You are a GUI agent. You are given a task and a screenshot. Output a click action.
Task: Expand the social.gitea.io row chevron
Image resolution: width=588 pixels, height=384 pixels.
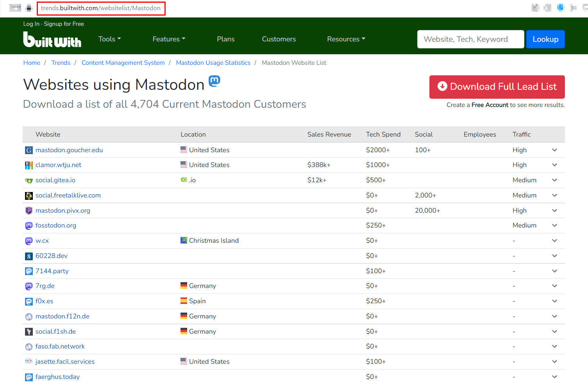[554, 180]
